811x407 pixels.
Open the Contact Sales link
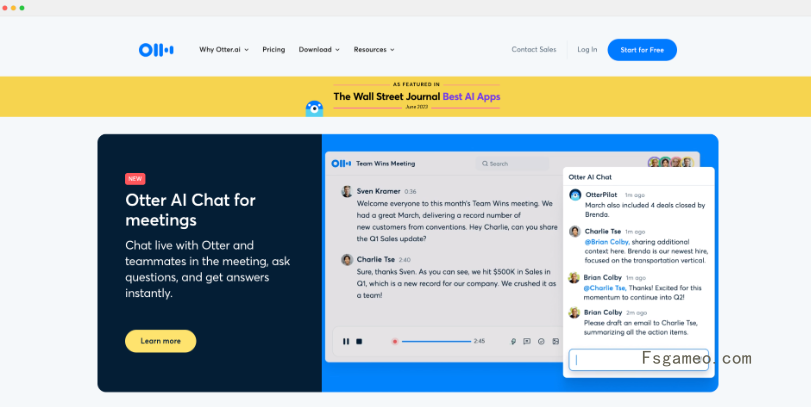[x=534, y=50]
